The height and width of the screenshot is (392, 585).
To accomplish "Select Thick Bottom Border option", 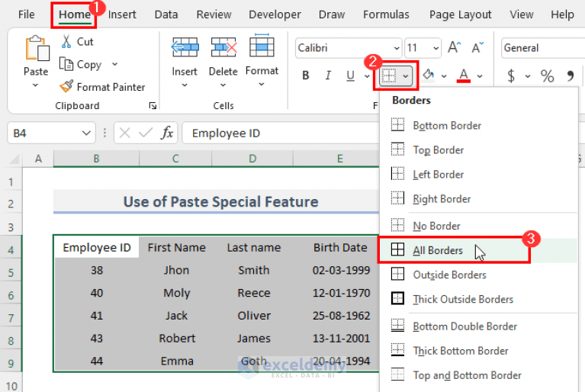I will point(479,351).
